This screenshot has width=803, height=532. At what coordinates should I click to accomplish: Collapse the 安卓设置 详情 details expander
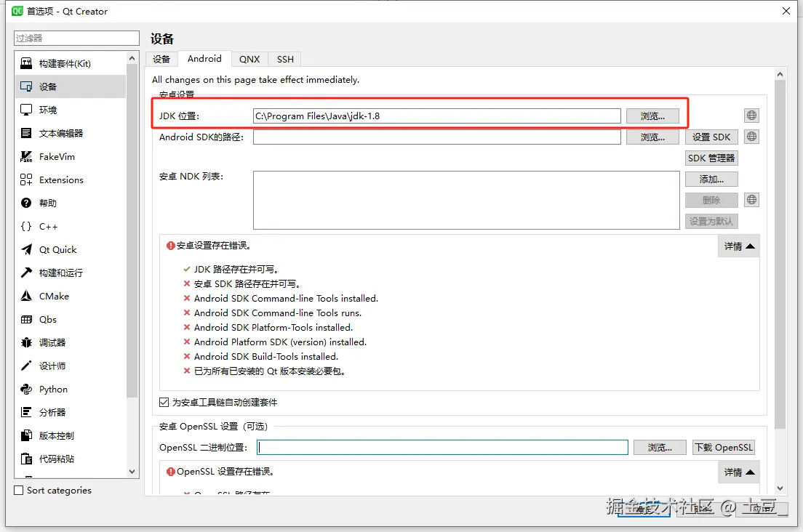(x=739, y=246)
